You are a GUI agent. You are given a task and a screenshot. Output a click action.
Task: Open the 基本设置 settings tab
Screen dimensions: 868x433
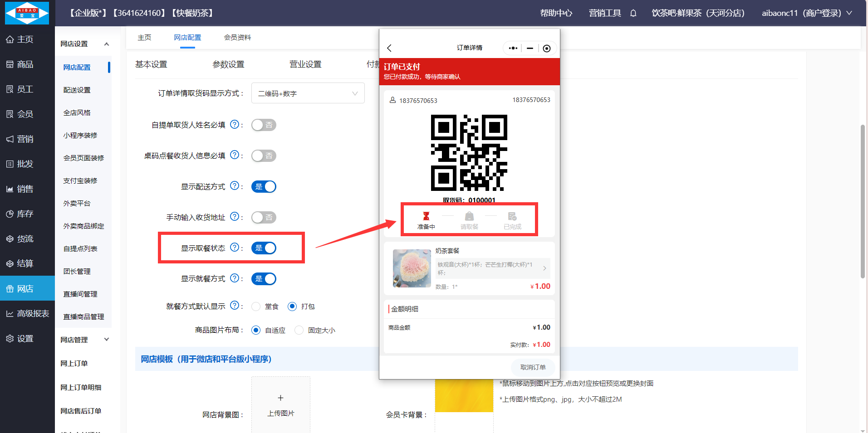pos(151,64)
